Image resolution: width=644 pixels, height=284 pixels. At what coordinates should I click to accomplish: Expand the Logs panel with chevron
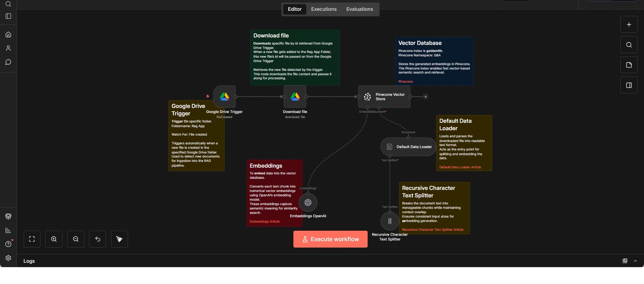[x=635, y=261]
